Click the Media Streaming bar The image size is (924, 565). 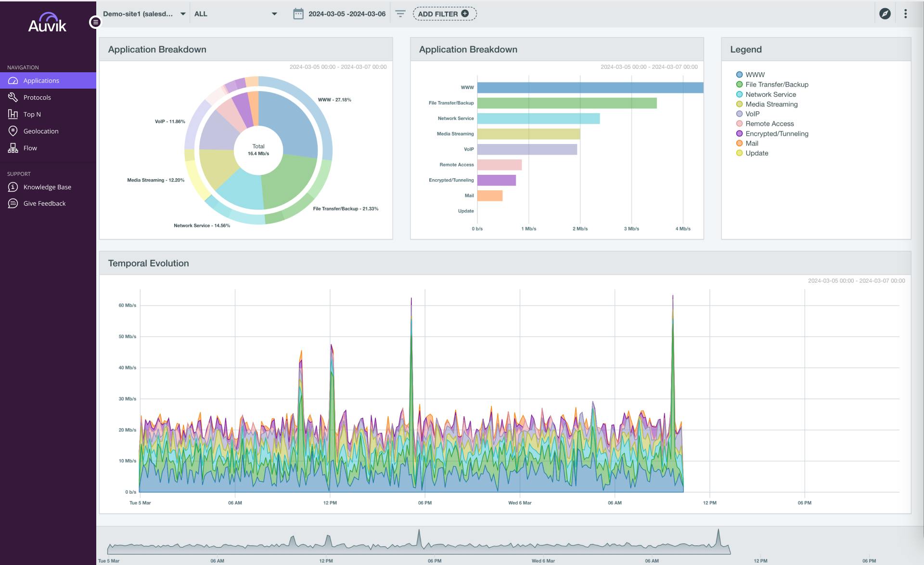528,134
